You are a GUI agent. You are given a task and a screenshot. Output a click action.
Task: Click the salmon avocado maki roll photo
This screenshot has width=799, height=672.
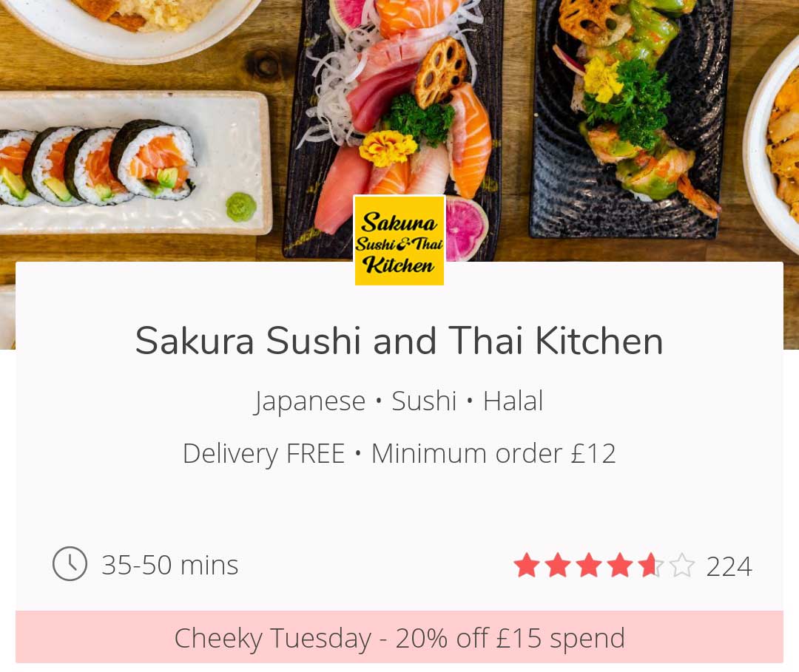tap(97, 164)
